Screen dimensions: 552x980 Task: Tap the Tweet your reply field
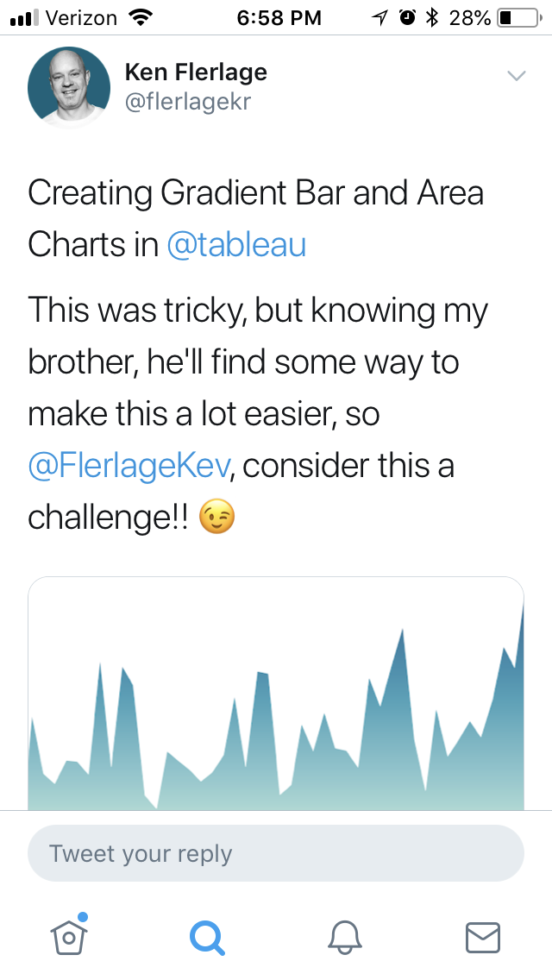[x=276, y=853]
